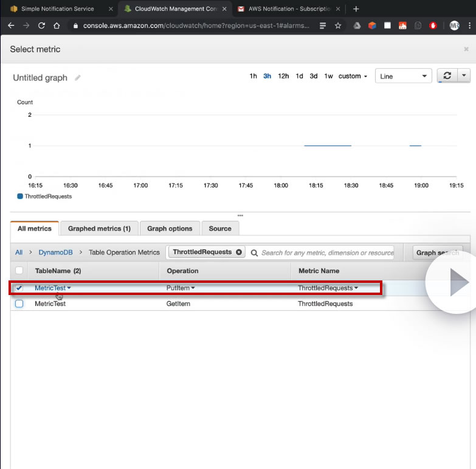This screenshot has width=476, height=469.
Task: Click the red chart extension icon
Action: tap(402, 26)
